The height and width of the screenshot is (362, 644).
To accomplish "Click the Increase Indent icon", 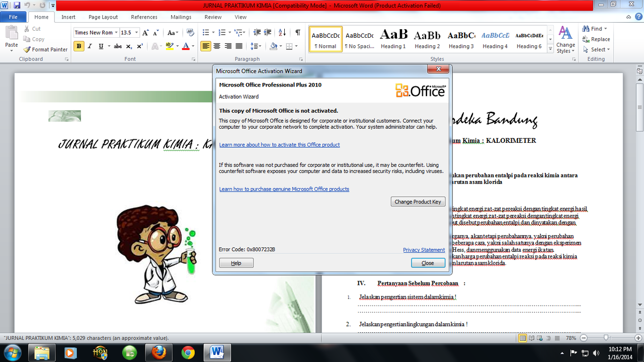I will pos(269,33).
